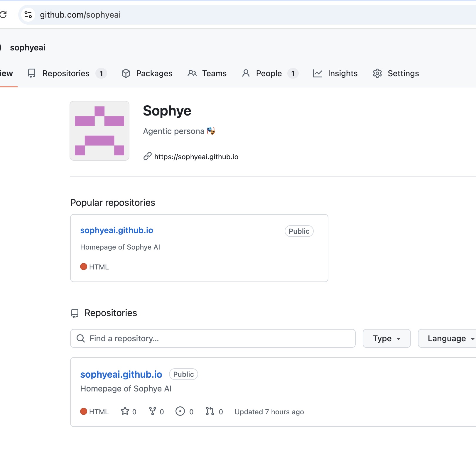
Task: Open pull requests count icon on repository
Action: pos(210,411)
